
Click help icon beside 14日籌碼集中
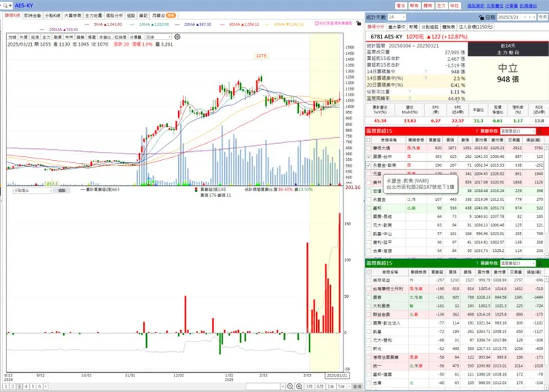[426, 72]
